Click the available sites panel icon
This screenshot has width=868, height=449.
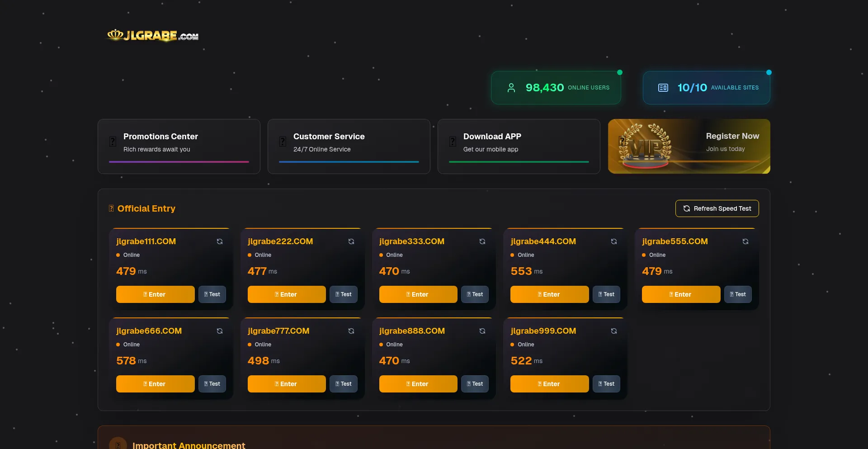click(663, 88)
